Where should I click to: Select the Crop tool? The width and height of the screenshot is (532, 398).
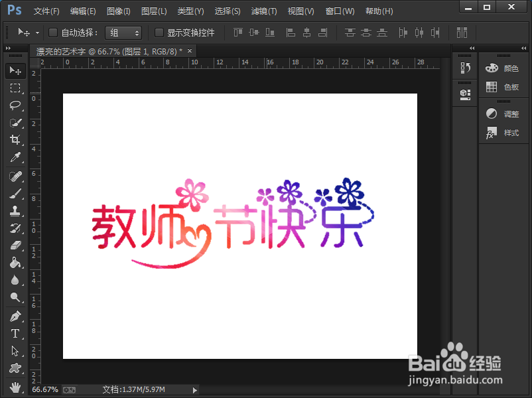15,140
